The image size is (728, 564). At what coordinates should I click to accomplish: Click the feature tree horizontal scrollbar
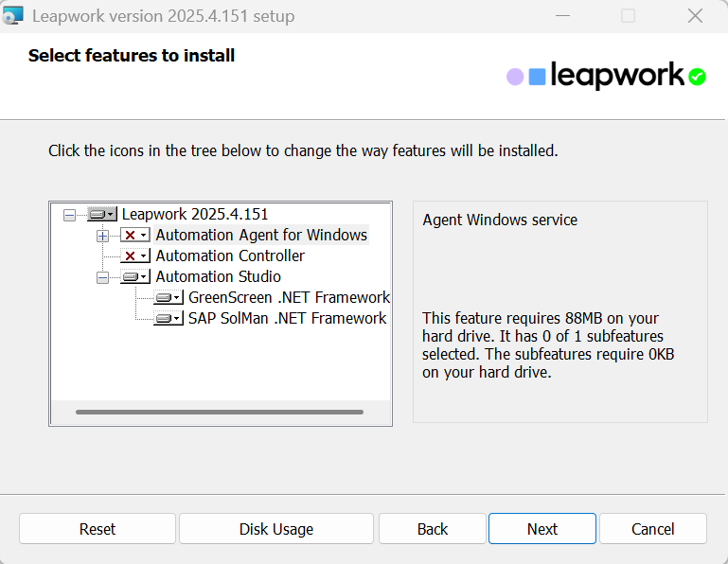pyautogui.click(x=220, y=412)
